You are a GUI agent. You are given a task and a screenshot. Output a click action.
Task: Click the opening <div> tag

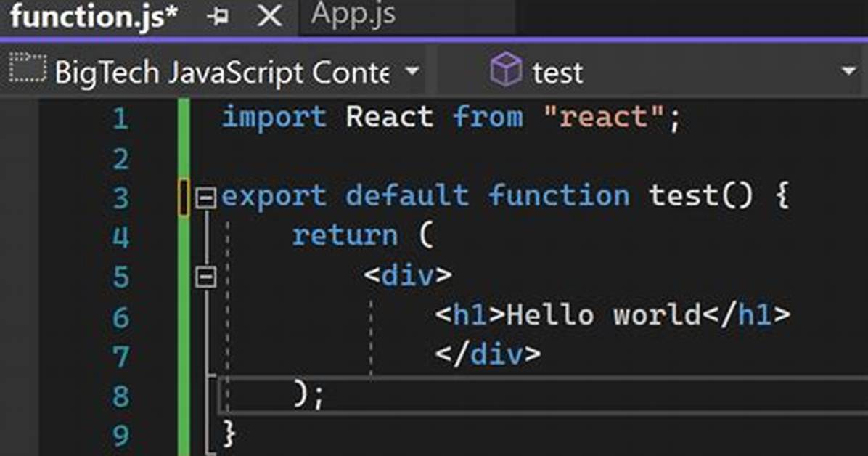(x=408, y=275)
